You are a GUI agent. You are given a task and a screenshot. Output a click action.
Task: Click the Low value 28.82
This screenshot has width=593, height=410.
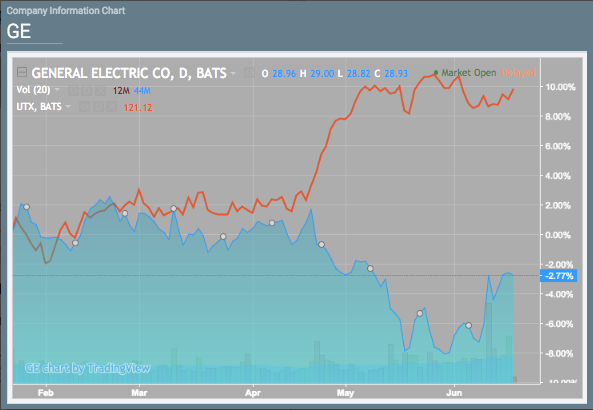(359, 73)
